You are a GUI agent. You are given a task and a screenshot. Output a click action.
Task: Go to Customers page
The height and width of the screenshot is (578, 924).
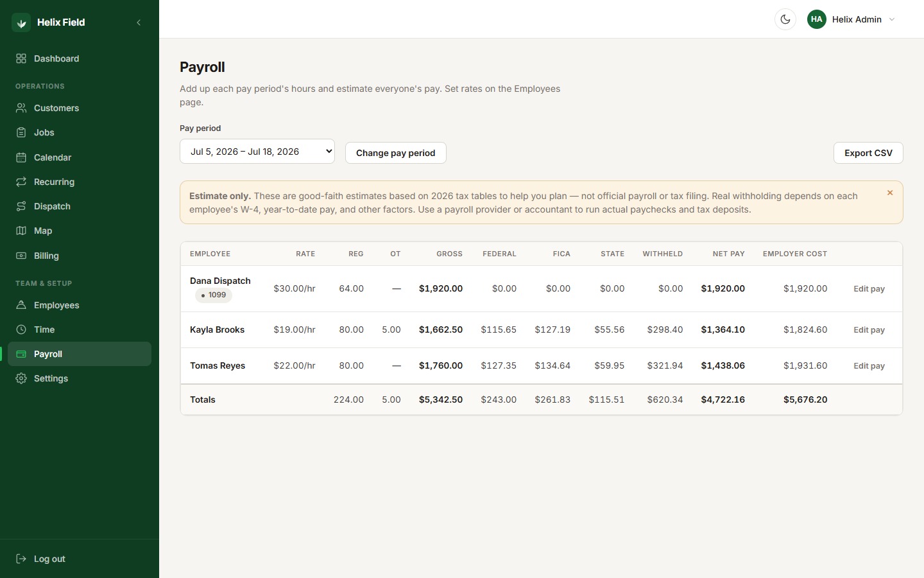(x=80, y=108)
